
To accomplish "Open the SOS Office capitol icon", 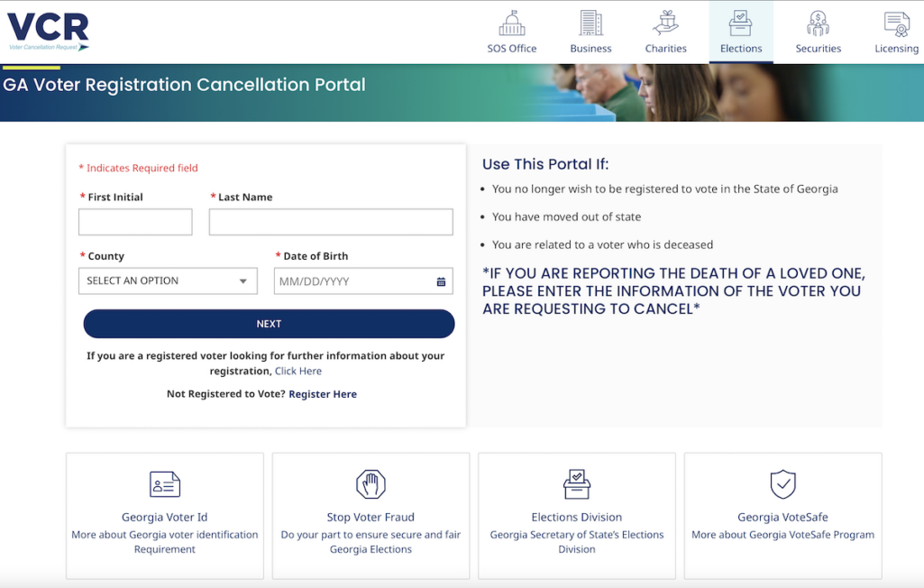I will (x=511, y=24).
